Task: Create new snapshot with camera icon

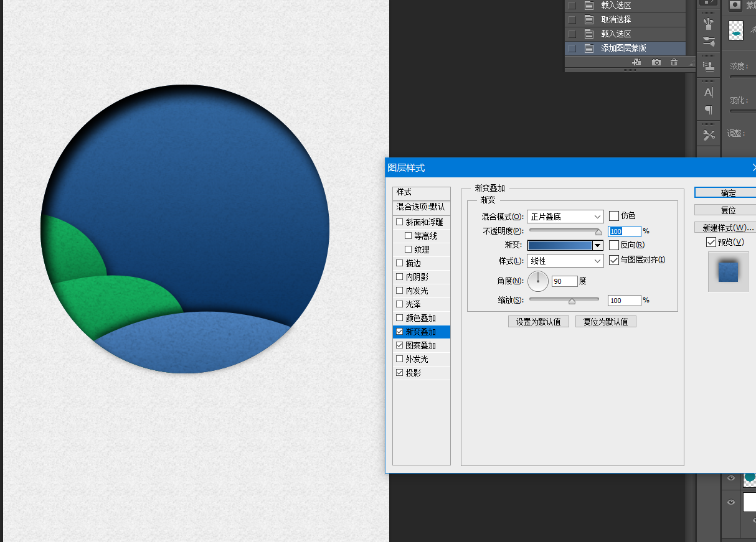Action: (x=656, y=62)
